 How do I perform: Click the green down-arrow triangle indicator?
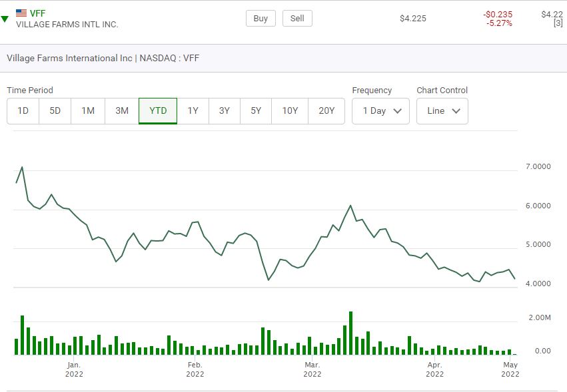click(5, 19)
